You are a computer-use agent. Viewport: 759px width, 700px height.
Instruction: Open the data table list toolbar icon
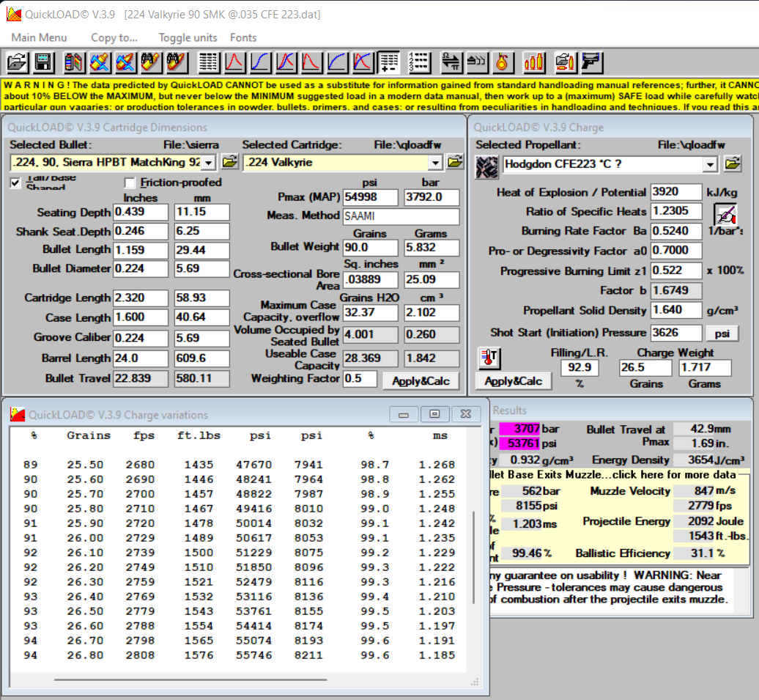click(209, 62)
